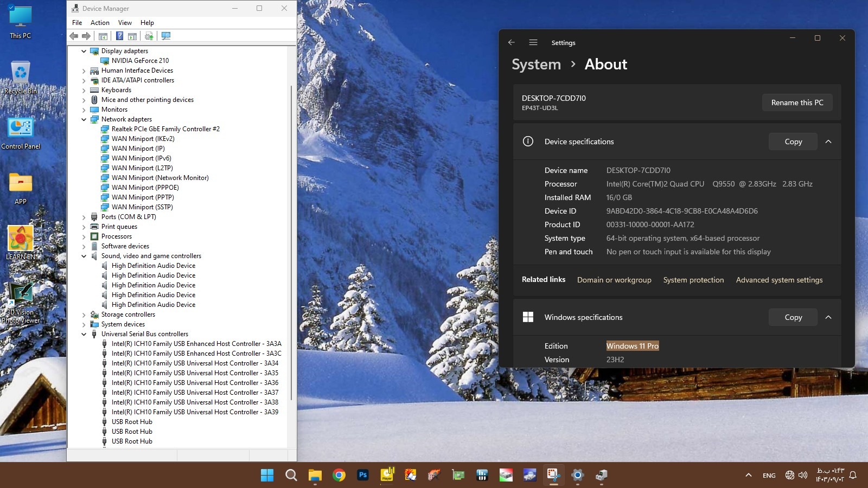Image resolution: width=868 pixels, height=488 pixels.
Task: Open the Action menu in Device Manager
Action: tap(100, 23)
